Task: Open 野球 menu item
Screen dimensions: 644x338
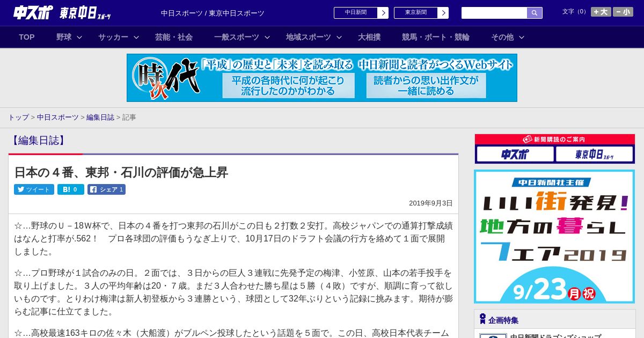Action: click(64, 37)
